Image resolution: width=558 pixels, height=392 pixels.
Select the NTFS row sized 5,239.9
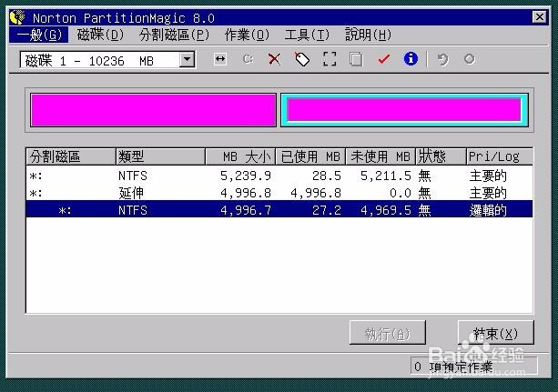279,176
